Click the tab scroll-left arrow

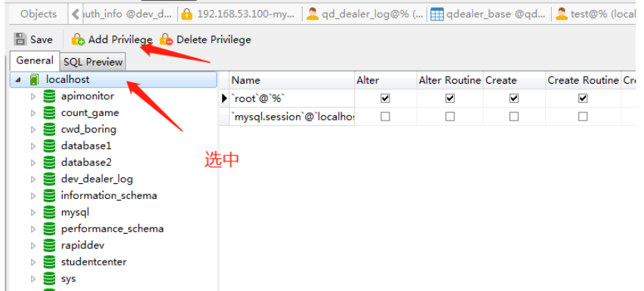(x=75, y=14)
